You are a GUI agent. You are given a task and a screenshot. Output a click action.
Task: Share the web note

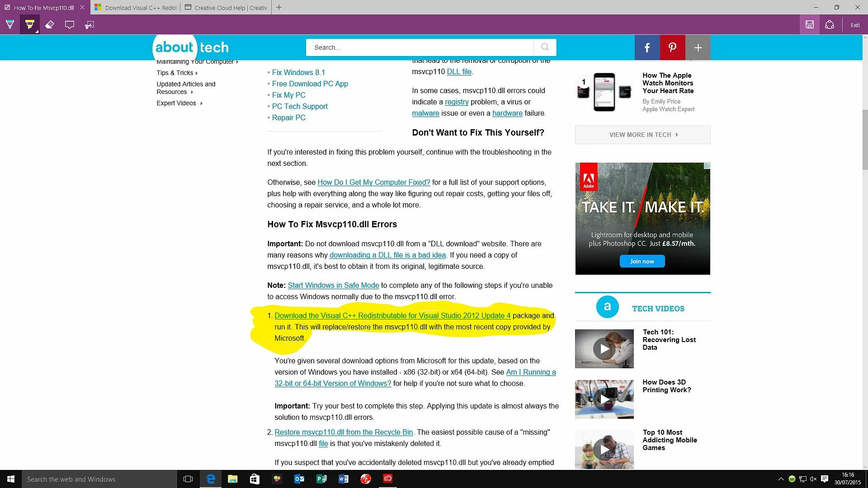[x=830, y=25]
